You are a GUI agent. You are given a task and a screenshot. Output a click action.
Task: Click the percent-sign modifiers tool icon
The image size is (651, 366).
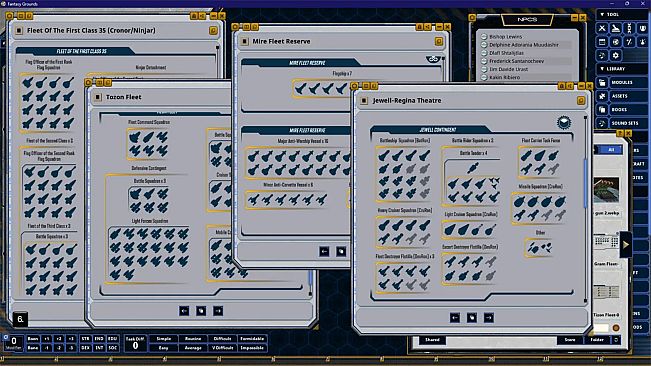(629, 42)
